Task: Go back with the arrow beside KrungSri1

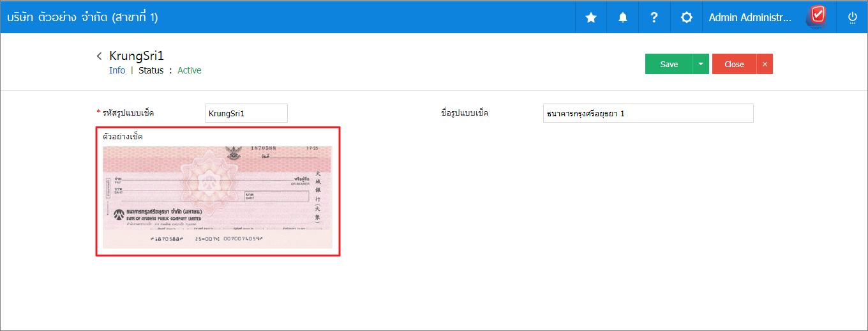Action: pyautogui.click(x=100, y=56)
